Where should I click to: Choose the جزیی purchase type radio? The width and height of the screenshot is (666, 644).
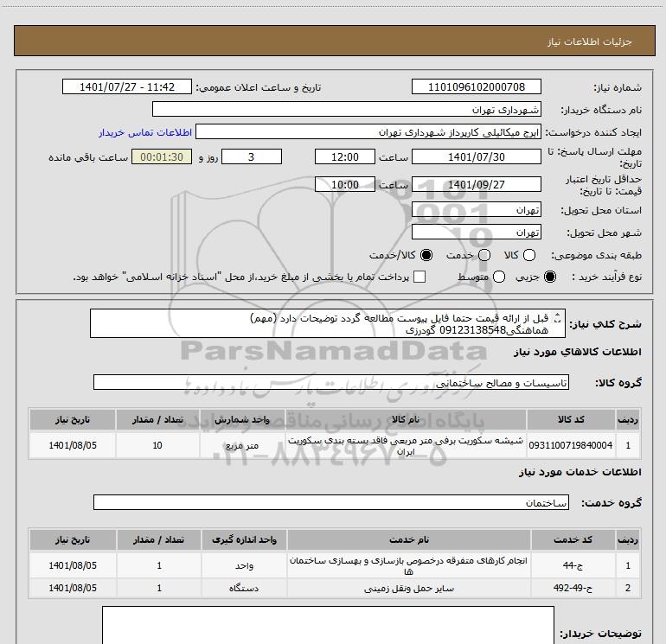[550, 277]
